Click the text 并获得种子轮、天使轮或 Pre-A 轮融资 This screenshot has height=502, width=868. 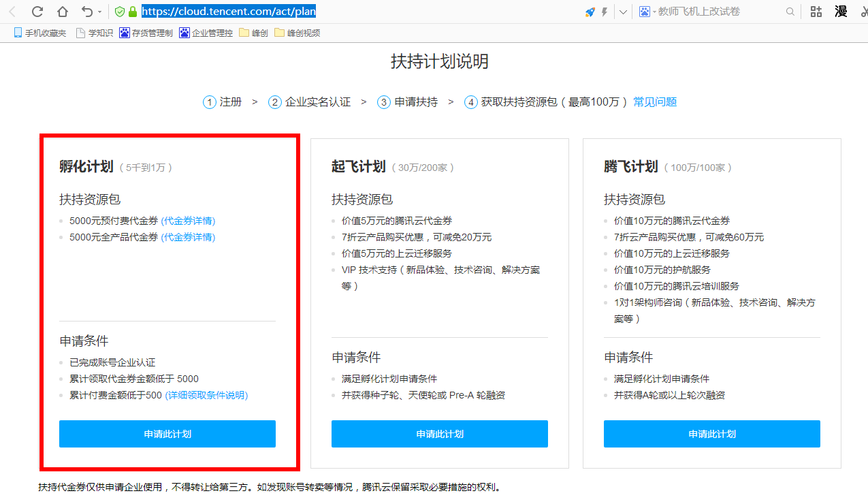pyautogui.click(x=423, y=395)
